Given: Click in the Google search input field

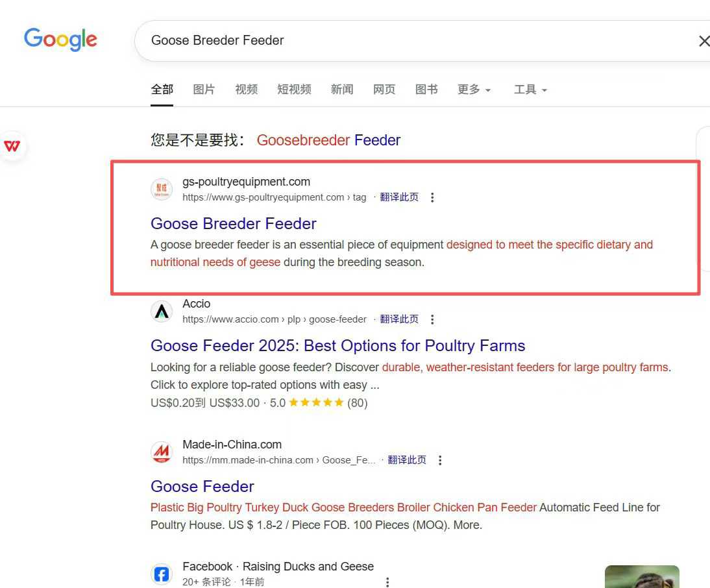Looking at the screenshot, I should point(415,41).
